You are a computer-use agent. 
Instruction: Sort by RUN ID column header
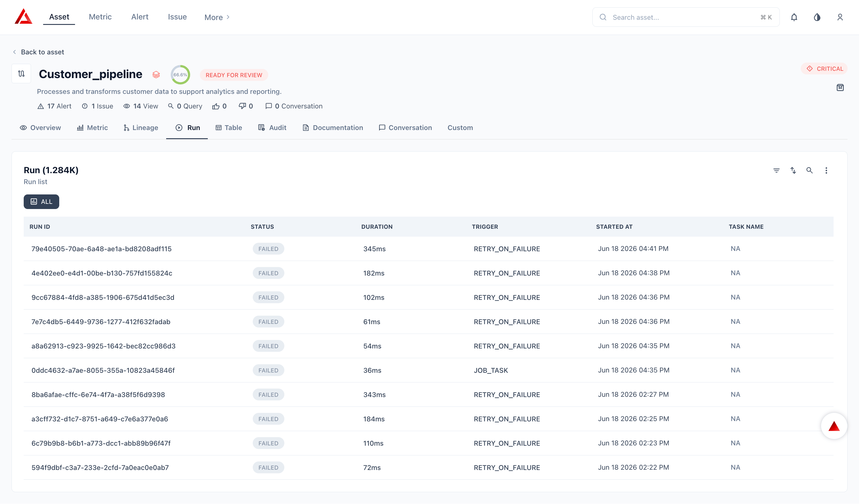(x=39, y=227)
